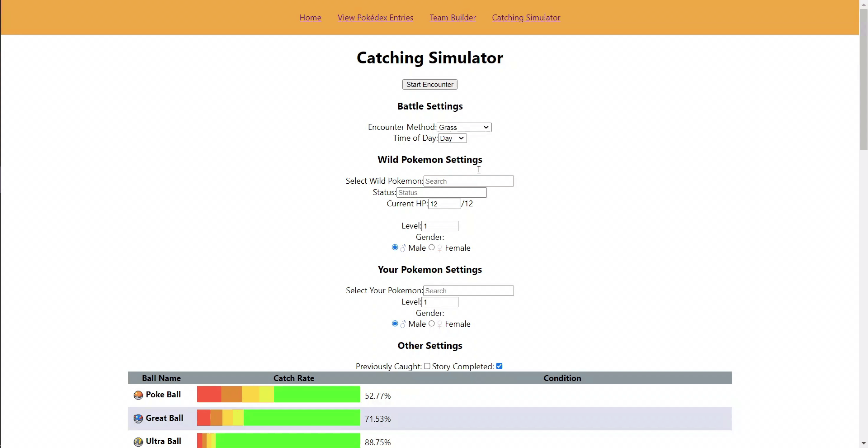Disable the Story Completed checkbox
This screenshot has height=448, width=868.
pos(499,366)
